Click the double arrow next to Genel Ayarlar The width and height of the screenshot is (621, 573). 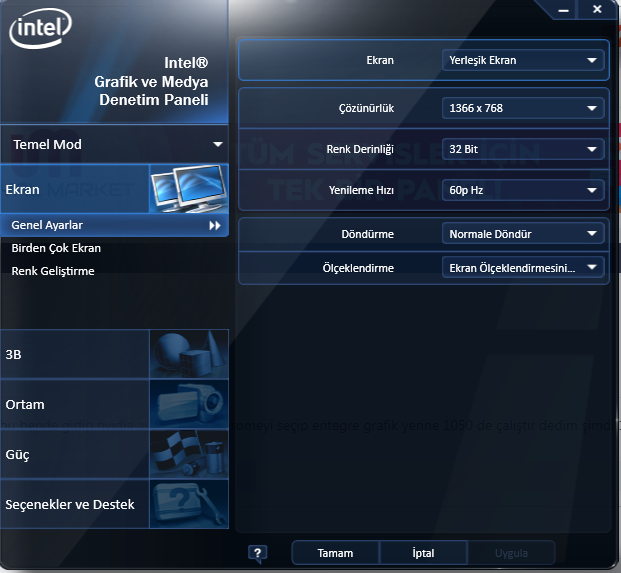(x=214, y=226)
